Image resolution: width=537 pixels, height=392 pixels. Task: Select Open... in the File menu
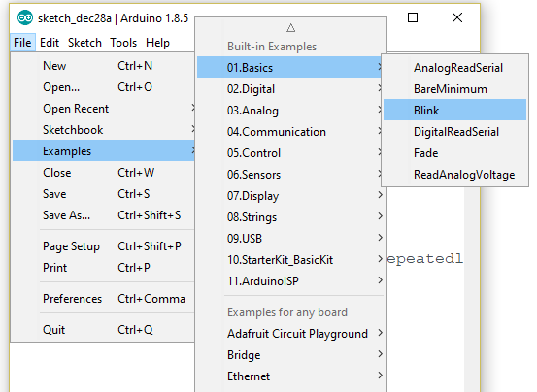click(104, 87)
